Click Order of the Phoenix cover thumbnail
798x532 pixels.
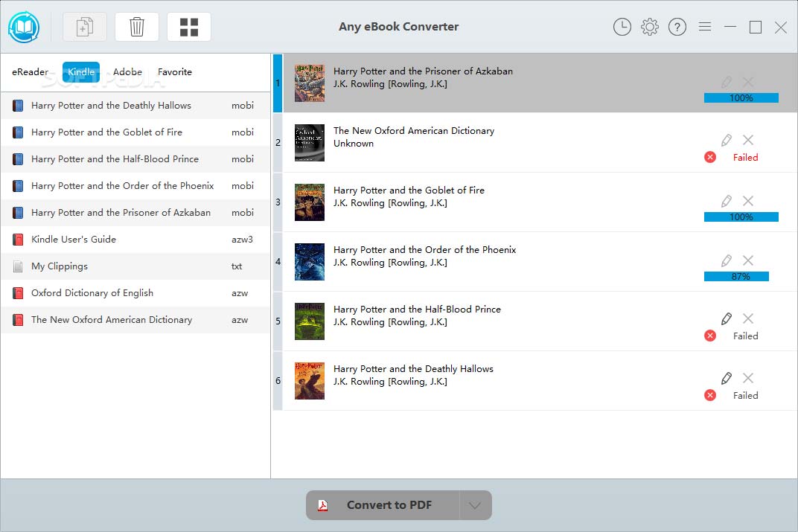click(x=310, y=261)
